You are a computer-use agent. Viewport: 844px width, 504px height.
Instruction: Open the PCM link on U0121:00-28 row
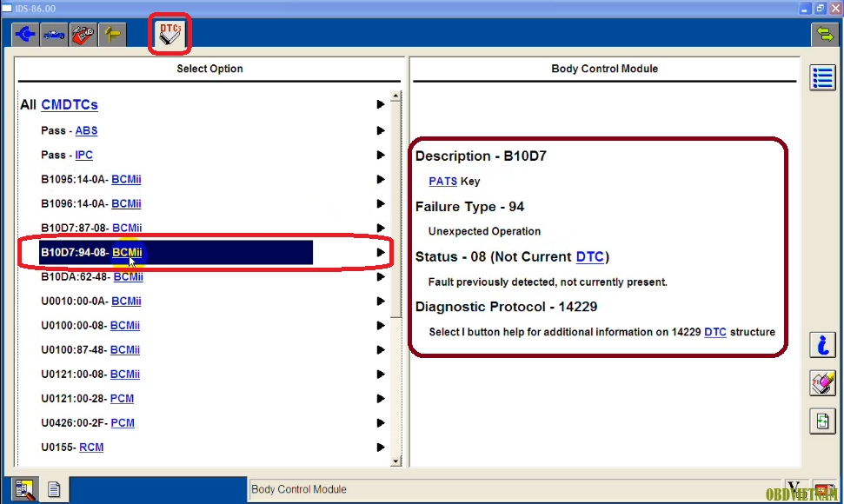point(122,399)
